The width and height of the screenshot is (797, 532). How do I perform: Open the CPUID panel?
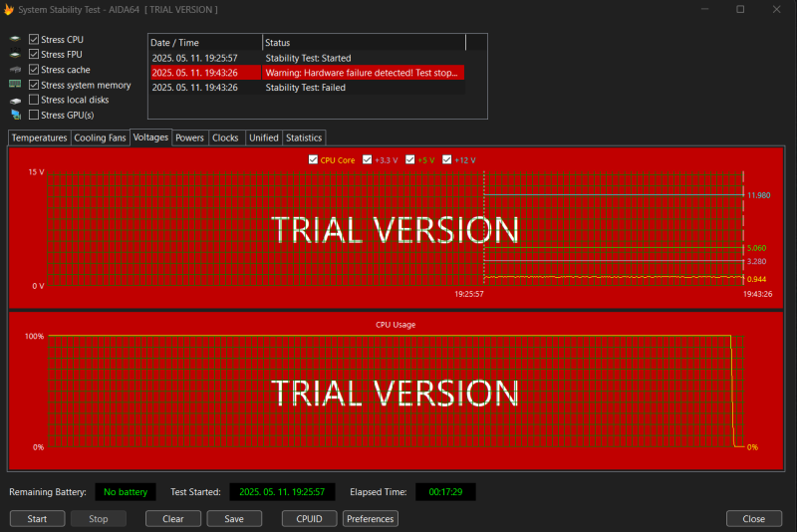pos(309,519)
